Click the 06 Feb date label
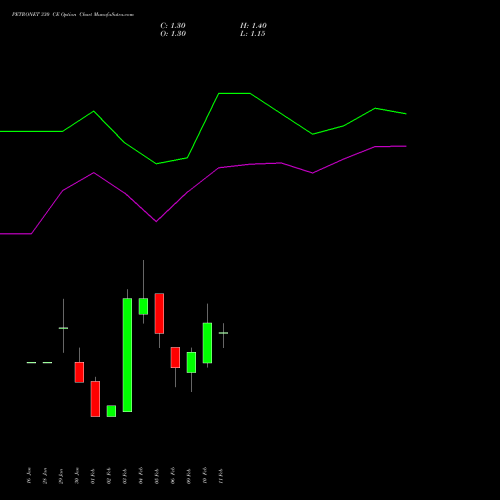This screenshot has height=500, width=500. click(173, 476)
